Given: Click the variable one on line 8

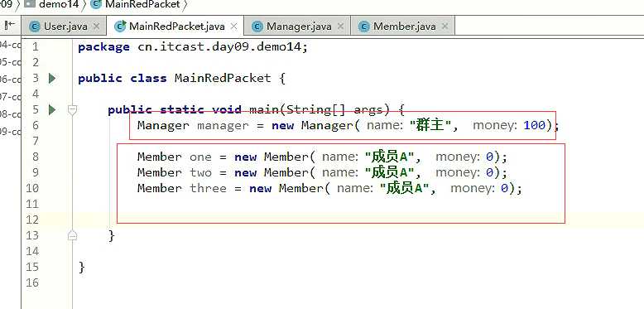Looking at the screenshot, I should tap(200, 157).
